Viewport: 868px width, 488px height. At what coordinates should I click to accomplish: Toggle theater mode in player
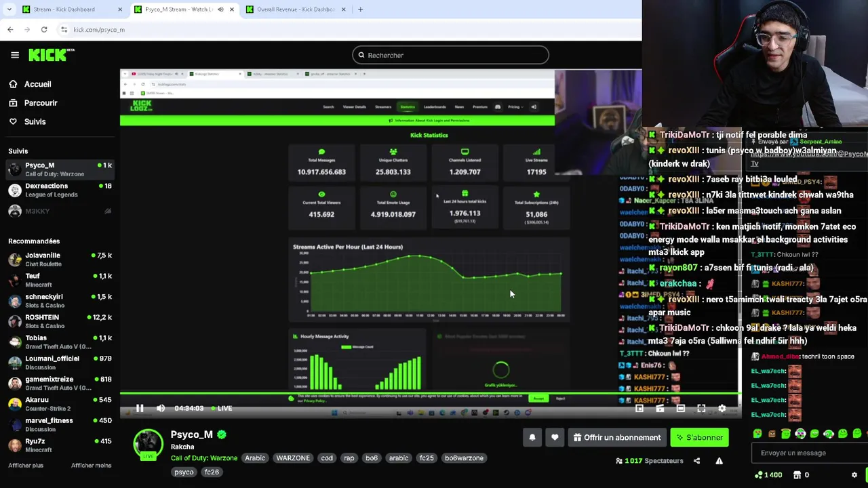[x=681, y=408]
